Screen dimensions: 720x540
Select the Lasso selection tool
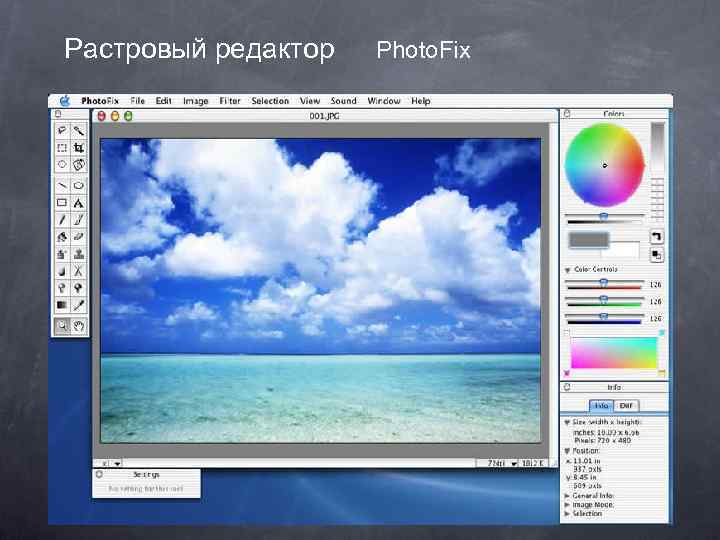pos(62,130)
